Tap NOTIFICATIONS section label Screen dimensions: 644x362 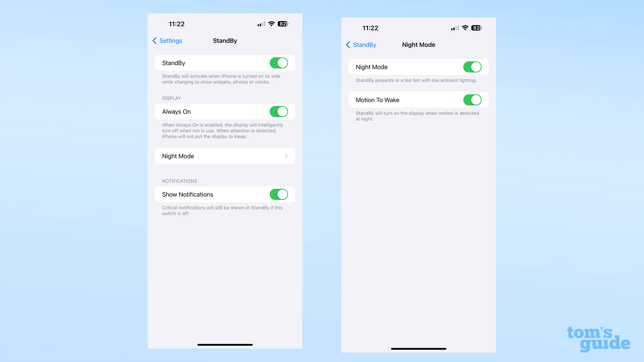[x=179, y=181]
